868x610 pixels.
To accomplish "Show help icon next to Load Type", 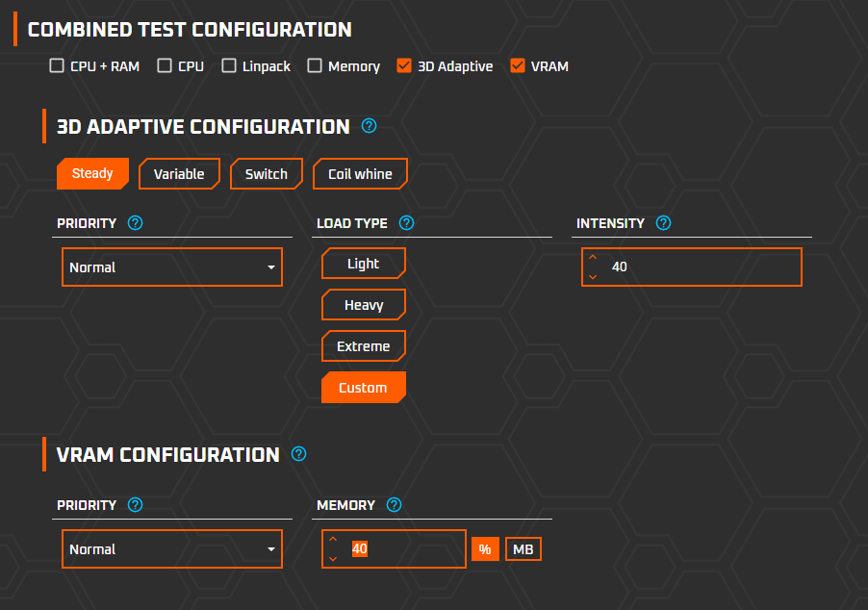I will click(x=406, y=223).
